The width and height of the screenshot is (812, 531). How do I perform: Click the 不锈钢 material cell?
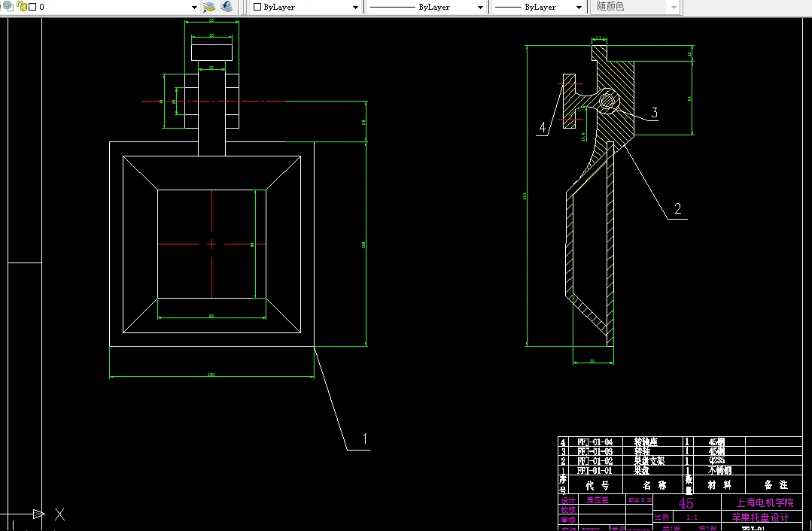point(719,470)
